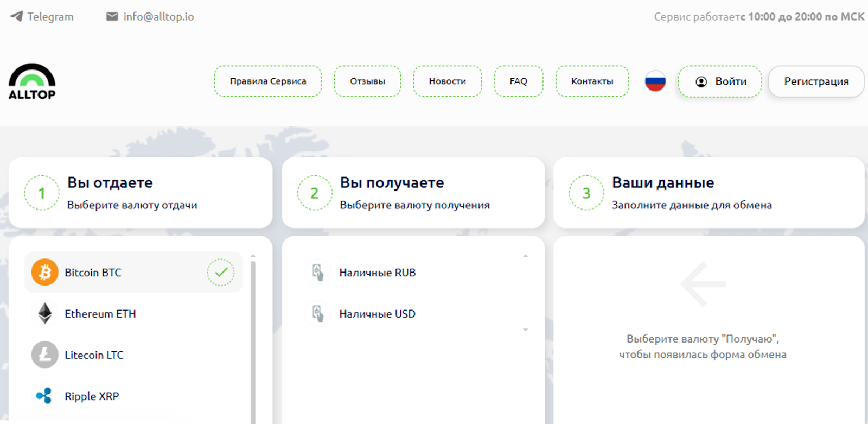
Task: Click the cash RUB hand icon
Action: point(318,272)
